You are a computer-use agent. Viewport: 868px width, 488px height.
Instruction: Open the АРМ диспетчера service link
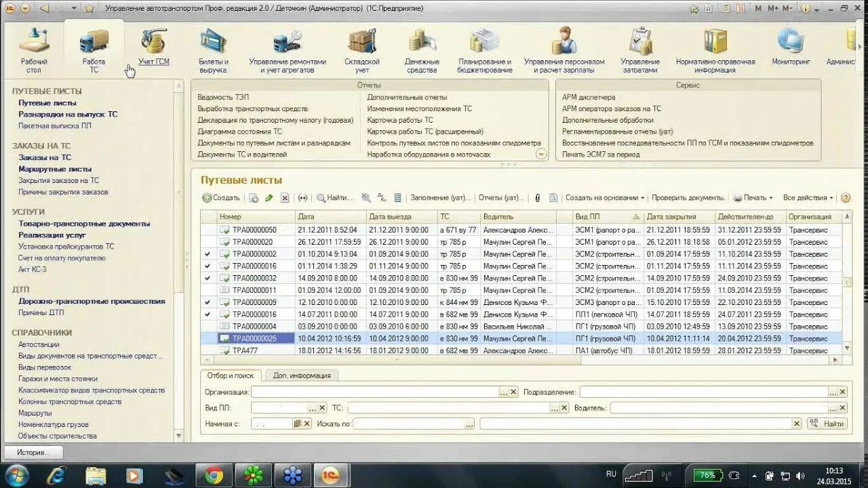pos(589,98)
